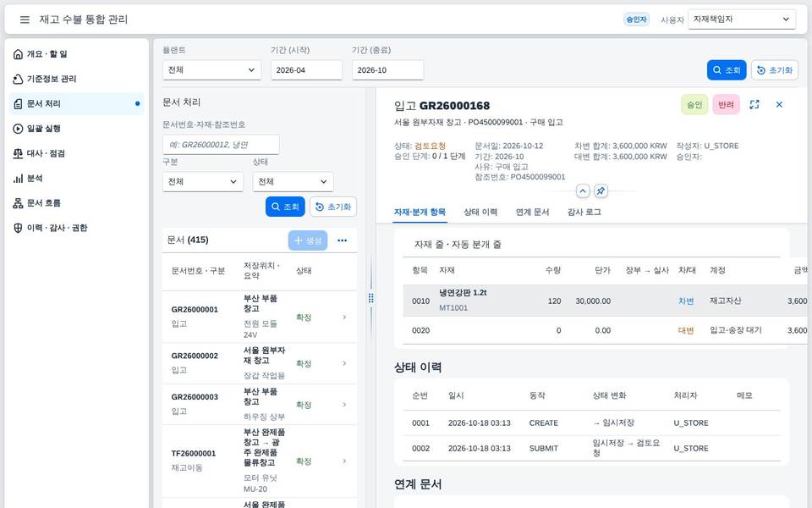Open the document list more-options ellipsis

[x=343, y=240]
